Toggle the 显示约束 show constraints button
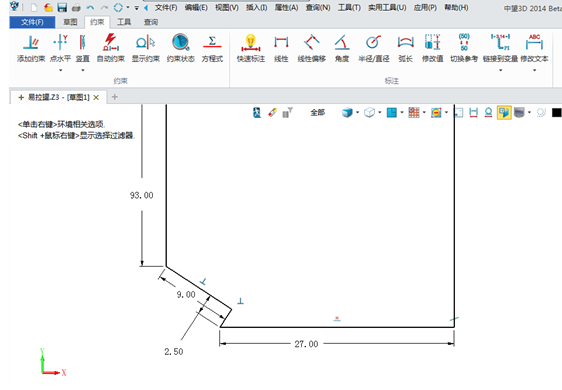Screen dimensions: 562x390 point(145,48)
